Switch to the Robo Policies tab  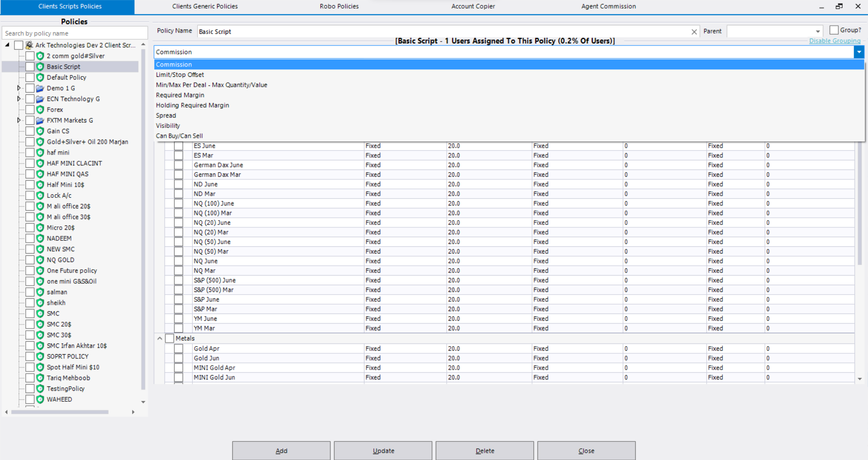pyautogui.click(x=339, y=6)
